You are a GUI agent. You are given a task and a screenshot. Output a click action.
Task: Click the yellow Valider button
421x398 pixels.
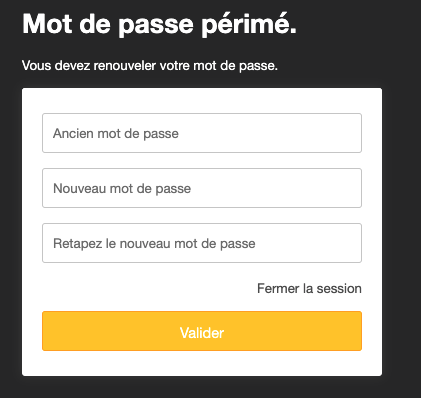(x=202, y=331)
